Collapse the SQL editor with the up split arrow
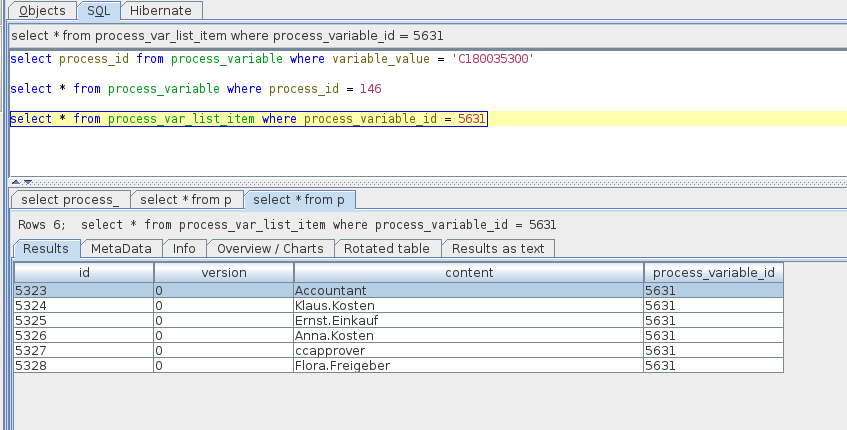847x430 pixels. tap(16, 182)
